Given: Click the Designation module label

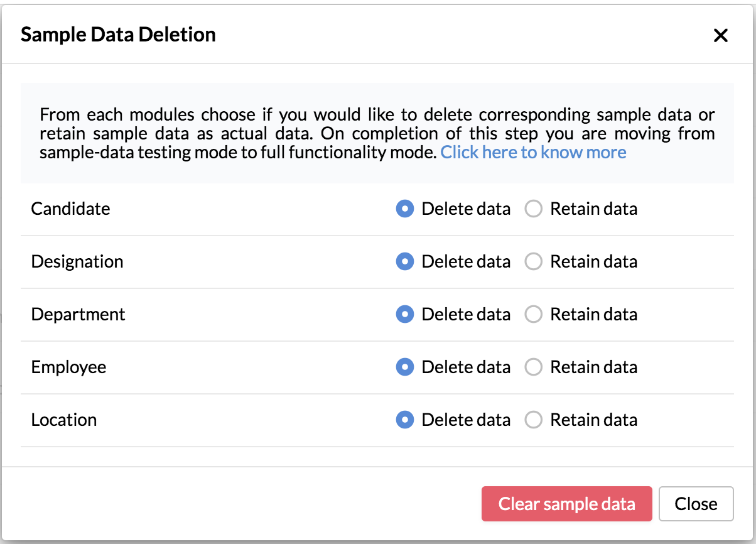Looking at the screenshot, I should [77, 262].
